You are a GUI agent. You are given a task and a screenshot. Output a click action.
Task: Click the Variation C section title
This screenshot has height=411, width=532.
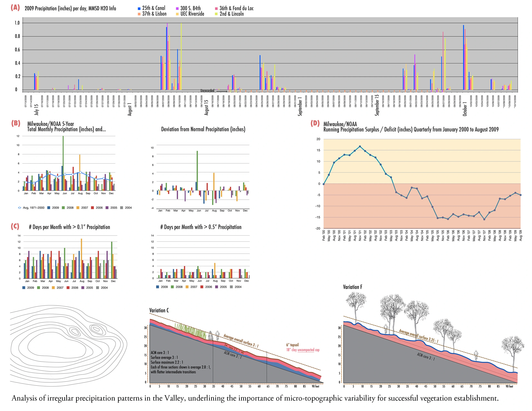click(159, 310)
